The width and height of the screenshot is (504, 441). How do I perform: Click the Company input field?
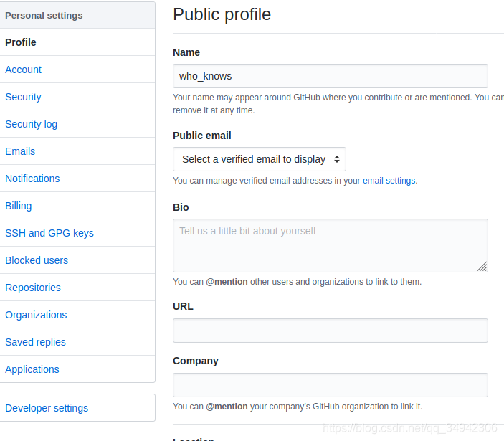click(331, 385)
